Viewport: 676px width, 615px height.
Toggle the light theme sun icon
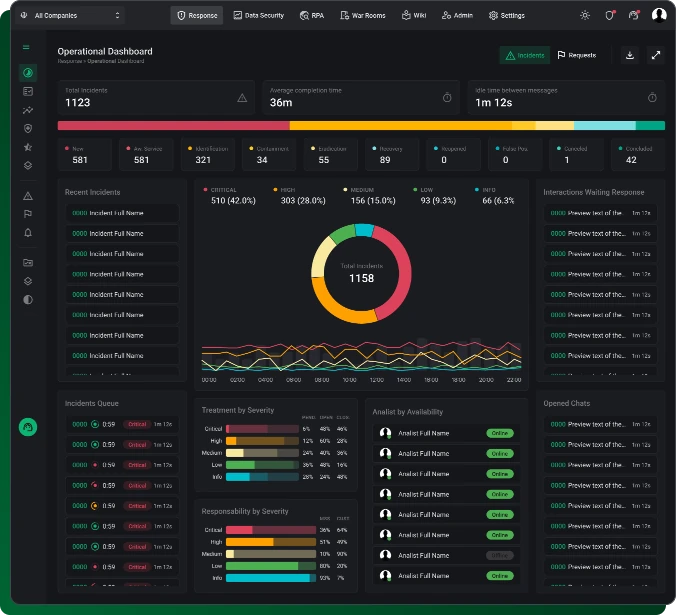pos(585,16)
